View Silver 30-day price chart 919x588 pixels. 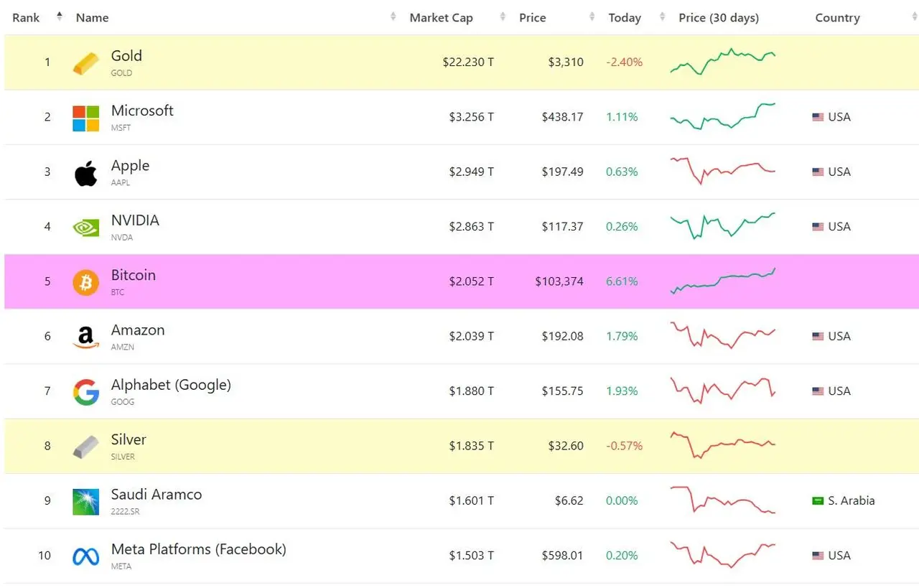coord(722,445)
